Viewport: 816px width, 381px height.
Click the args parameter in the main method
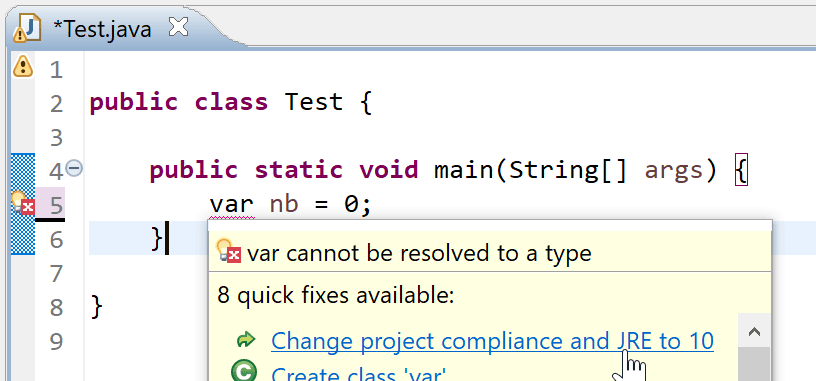(674, 171)
